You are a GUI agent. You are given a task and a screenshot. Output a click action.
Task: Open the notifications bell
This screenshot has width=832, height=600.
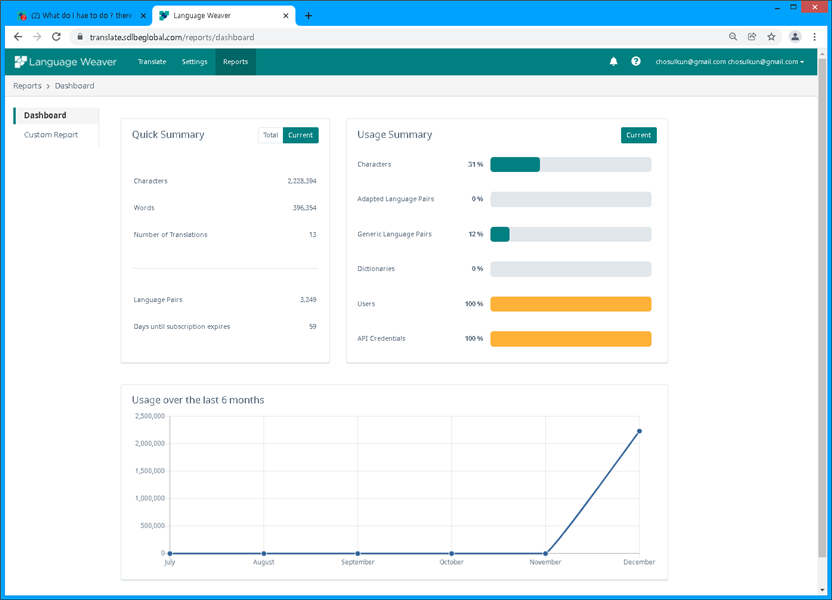click(x=613, y=61)
